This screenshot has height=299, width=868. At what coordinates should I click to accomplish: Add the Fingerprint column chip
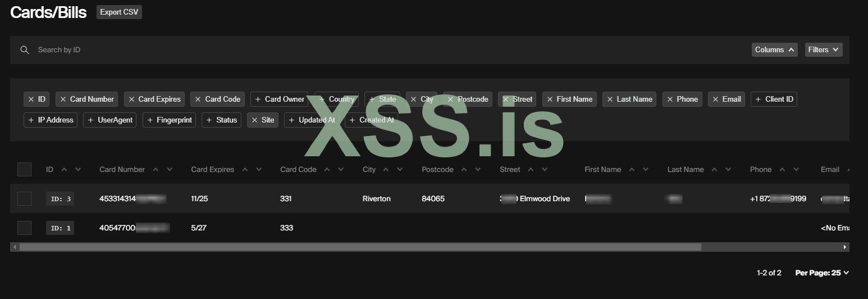click(169, 120)
